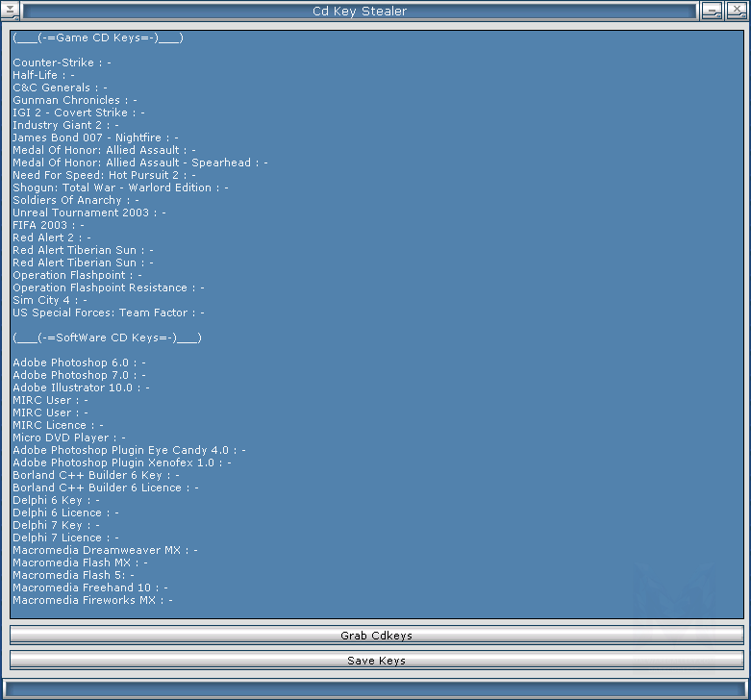Open the window system menu icon

(x=10, y=12)
